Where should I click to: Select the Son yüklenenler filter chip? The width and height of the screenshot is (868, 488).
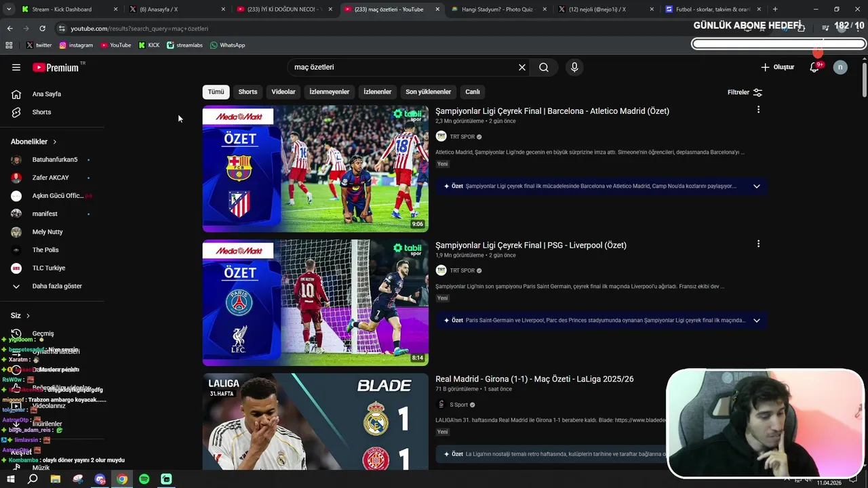(429, 91)
